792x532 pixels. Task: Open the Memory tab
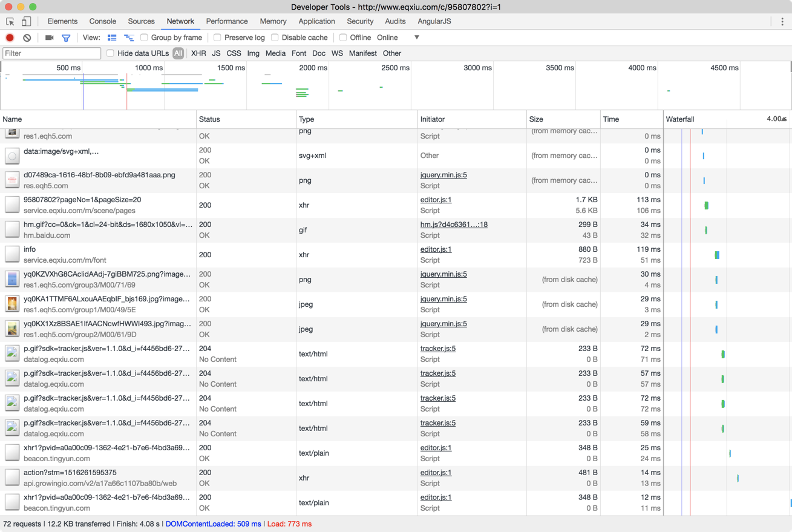(x=273, y=21)
